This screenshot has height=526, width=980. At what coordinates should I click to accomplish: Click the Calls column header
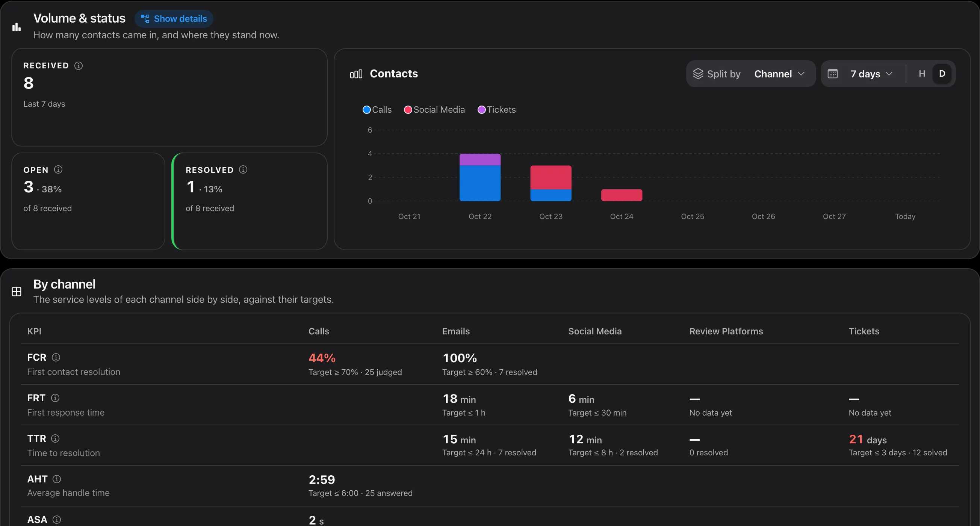[x=319, y=331]
